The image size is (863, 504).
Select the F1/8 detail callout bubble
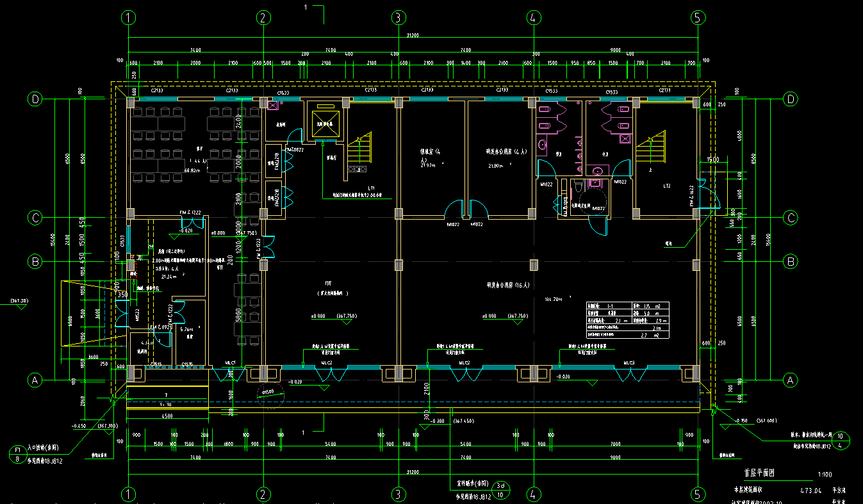point(18,455)
